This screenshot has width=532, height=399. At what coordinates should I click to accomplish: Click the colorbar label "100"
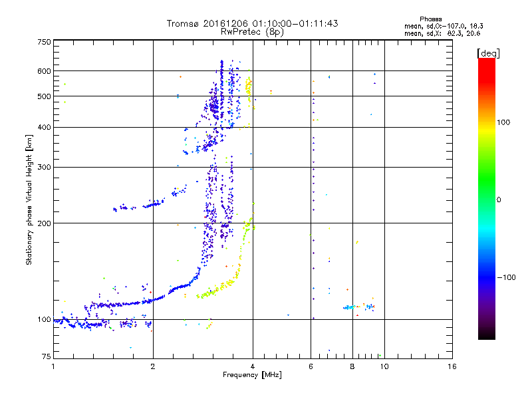click(503, 122)
